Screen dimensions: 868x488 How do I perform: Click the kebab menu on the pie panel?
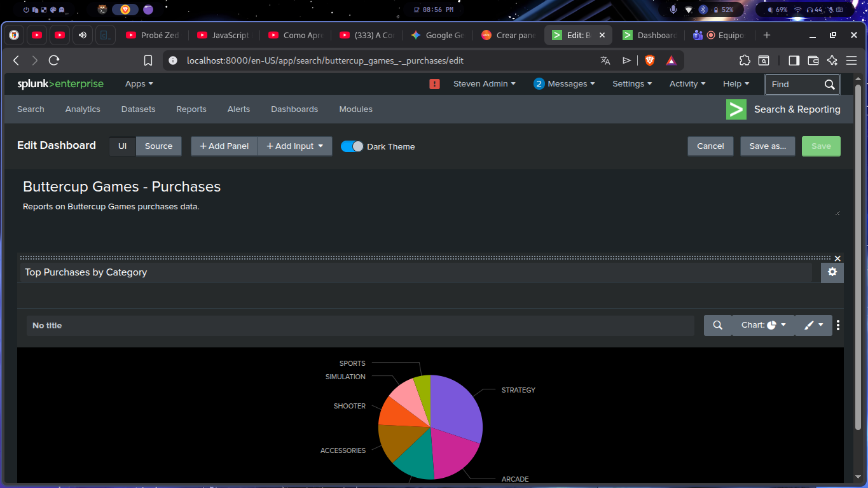(x=837, y=325)
